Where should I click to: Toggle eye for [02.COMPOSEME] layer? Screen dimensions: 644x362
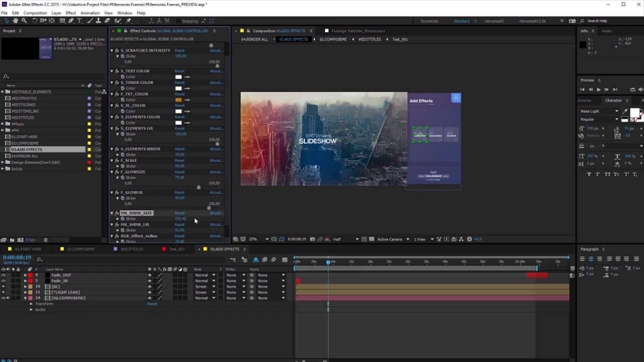(4, 298)
